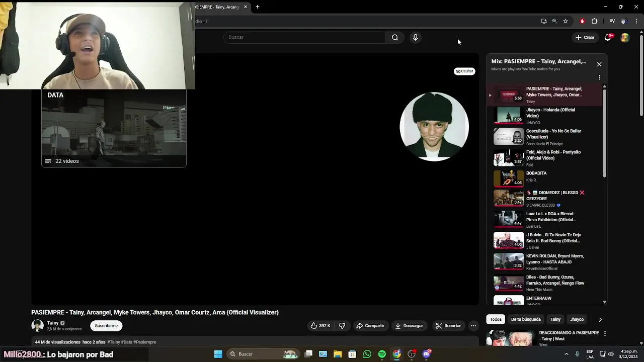The image size is (644, 362).
Task: Click the YouTube search magnifier button
Action: (x=395, y=37)
